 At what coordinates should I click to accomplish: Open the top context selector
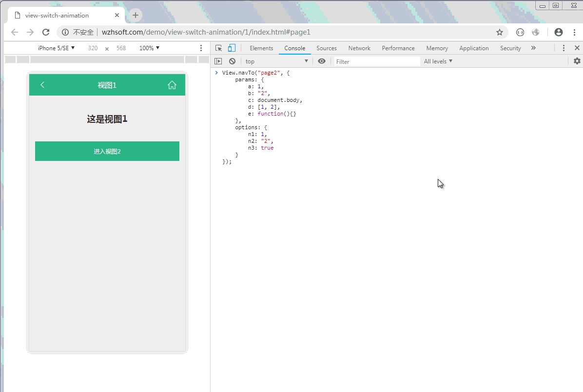coord(276,61)
